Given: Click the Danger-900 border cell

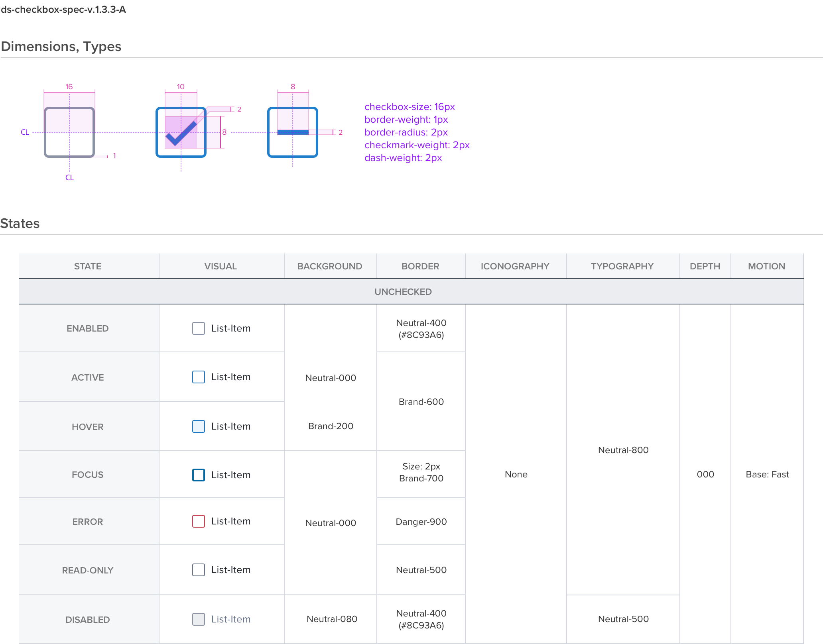Looking at the screenshot, I should pos(421,522).
